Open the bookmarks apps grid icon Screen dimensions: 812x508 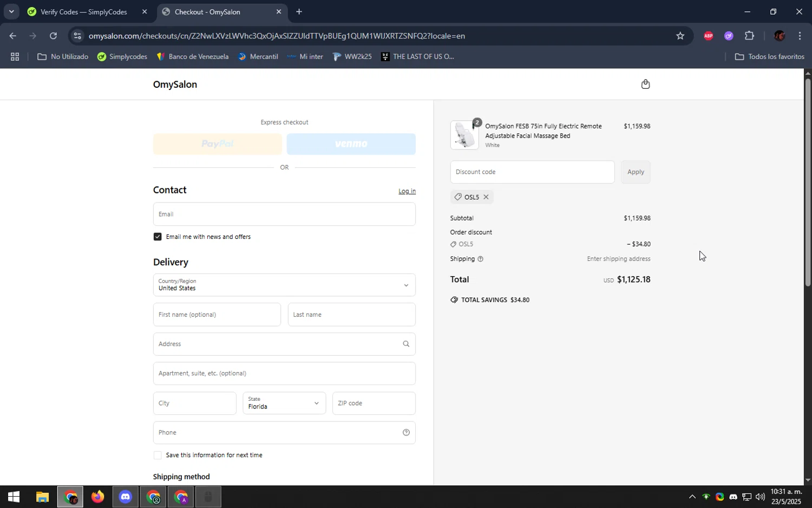coord(15,56)
